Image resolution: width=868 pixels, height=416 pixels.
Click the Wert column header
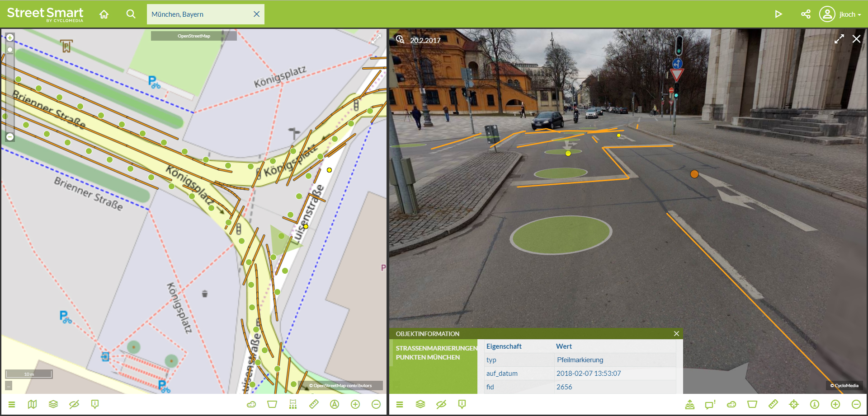coord(564,346)
